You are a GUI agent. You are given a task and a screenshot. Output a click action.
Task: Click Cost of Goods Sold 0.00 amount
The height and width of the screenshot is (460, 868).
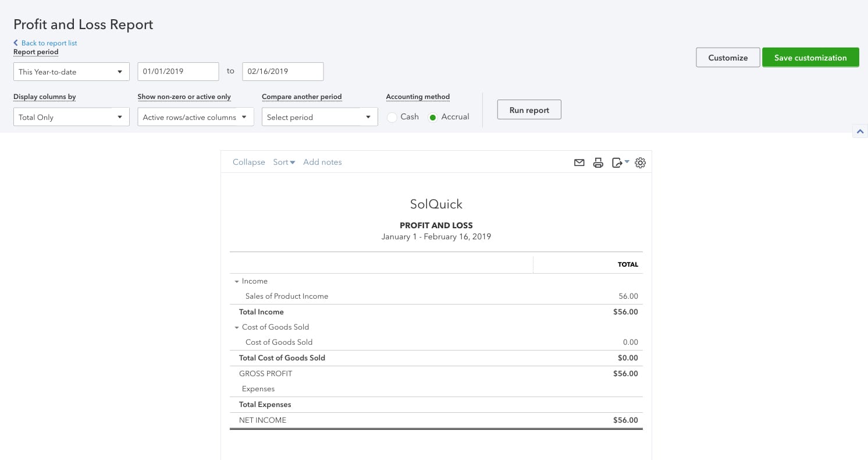pyautogui.click(x=630, y=342)
